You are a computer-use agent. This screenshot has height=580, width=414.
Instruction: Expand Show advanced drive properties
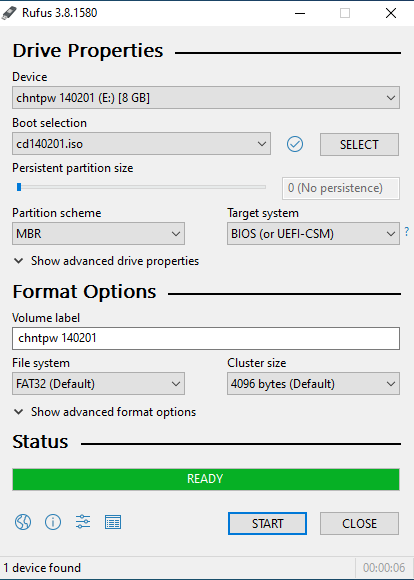pyautogui.click(x=106, y=261)
